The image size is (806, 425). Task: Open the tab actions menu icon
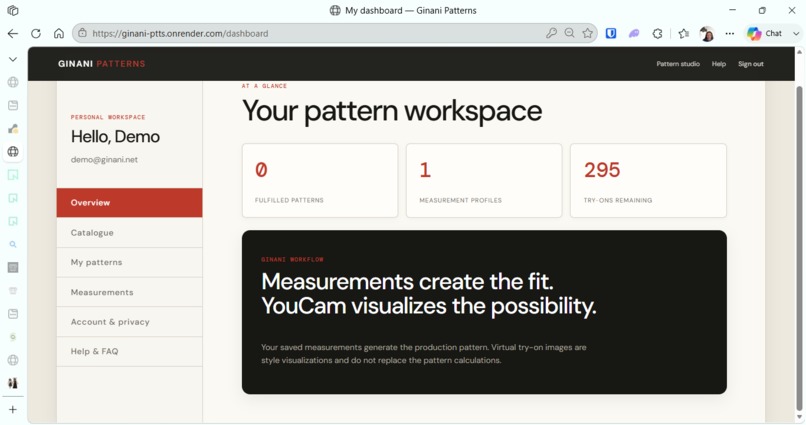pos(13,10)
